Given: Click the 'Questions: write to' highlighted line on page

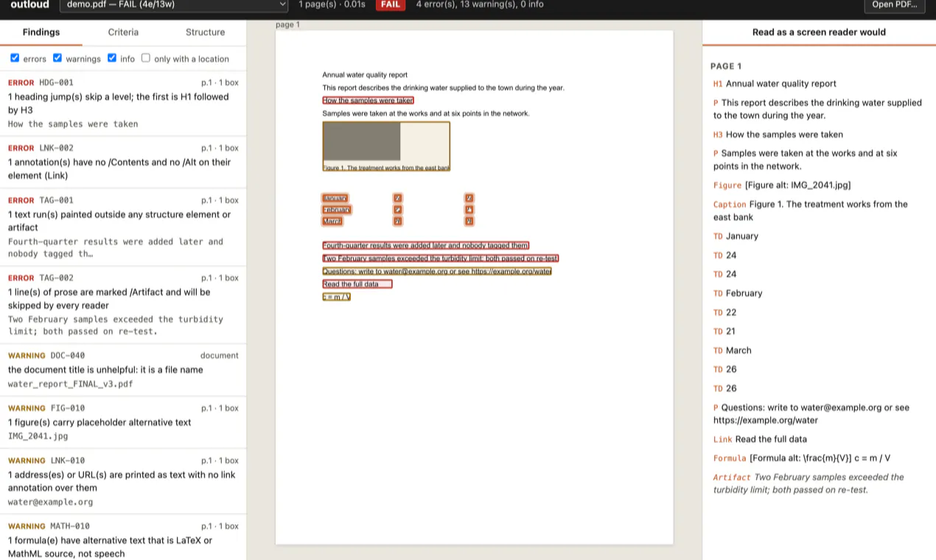Looking at the screenshot, I should (437, 271).
